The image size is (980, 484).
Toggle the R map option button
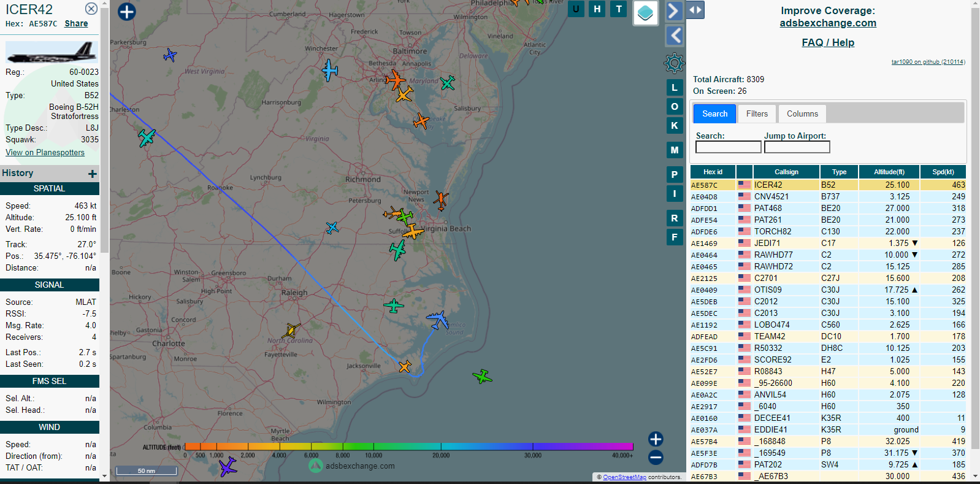(x=675, y=218)
